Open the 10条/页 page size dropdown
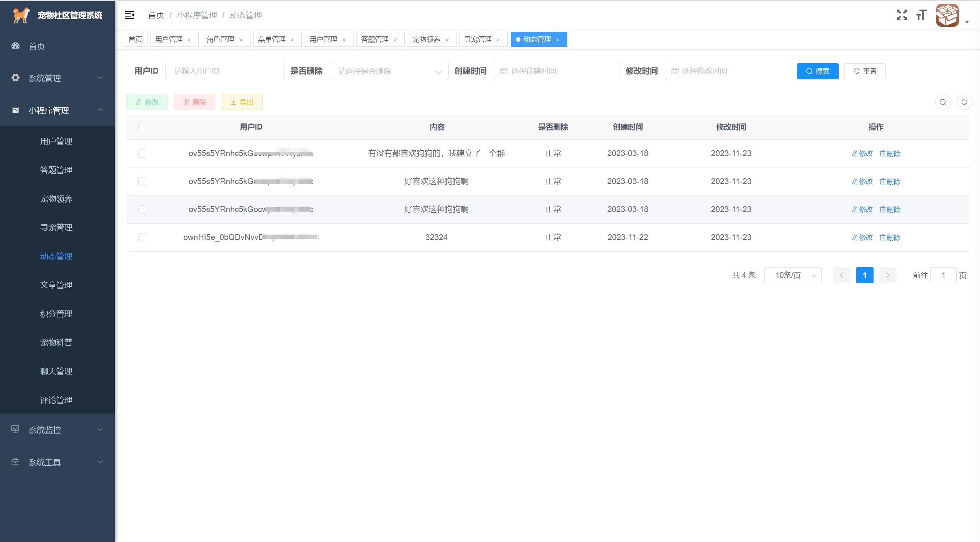 pos(793,275)
